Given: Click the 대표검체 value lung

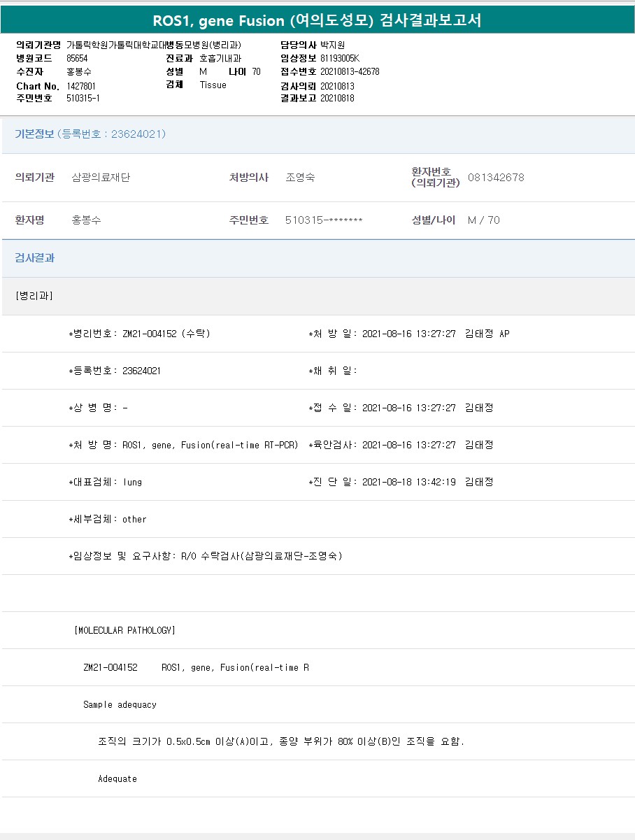Looking at the screenshot, I should tap(132, 482).
